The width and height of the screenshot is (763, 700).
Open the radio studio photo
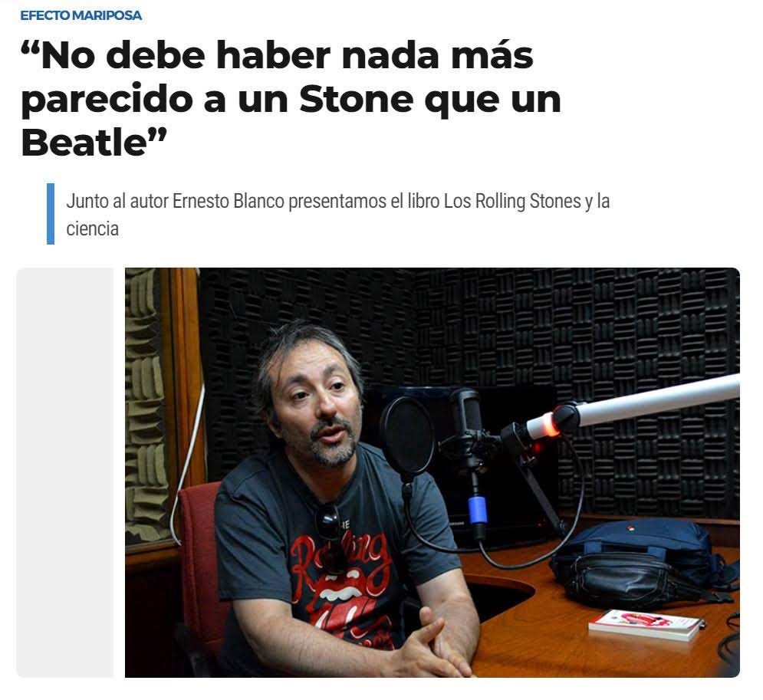(x=432, y=472)
